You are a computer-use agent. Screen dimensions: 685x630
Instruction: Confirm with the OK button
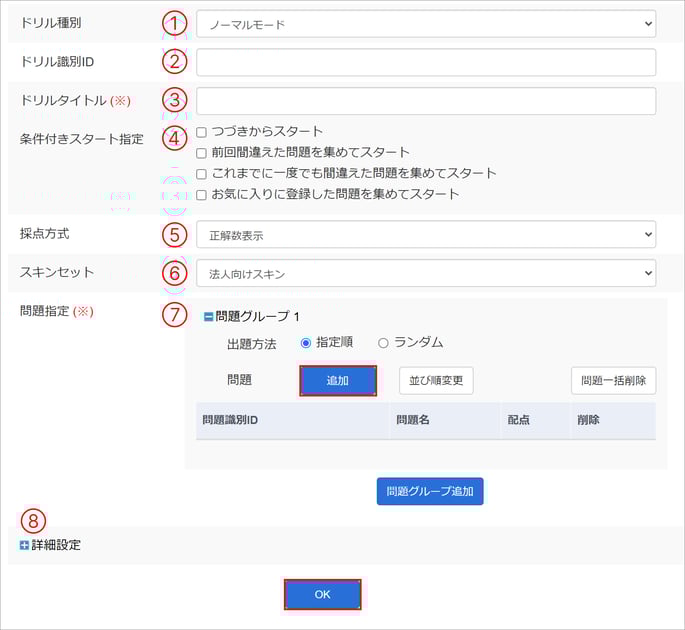tap(322, 594)
